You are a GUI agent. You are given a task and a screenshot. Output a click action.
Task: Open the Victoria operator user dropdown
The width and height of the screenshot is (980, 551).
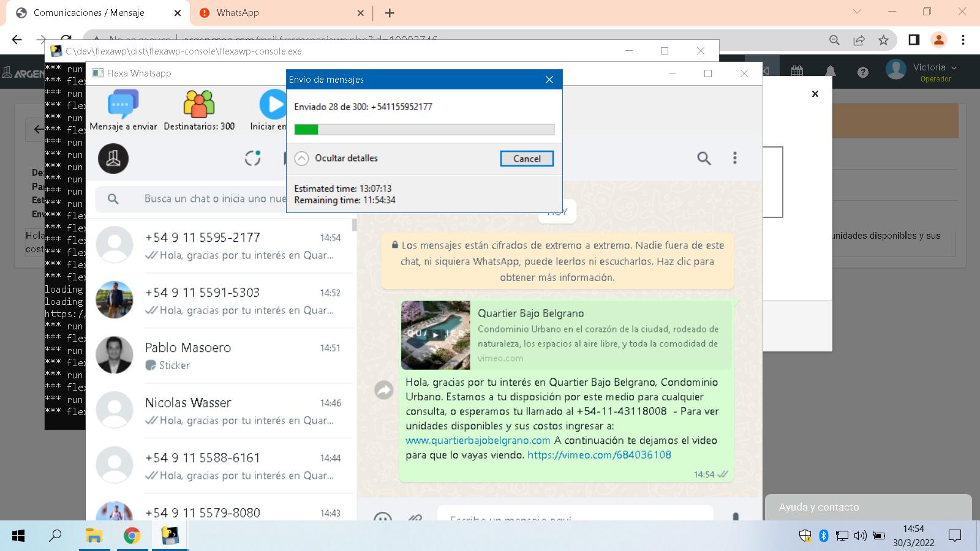(x=922, y=71)
